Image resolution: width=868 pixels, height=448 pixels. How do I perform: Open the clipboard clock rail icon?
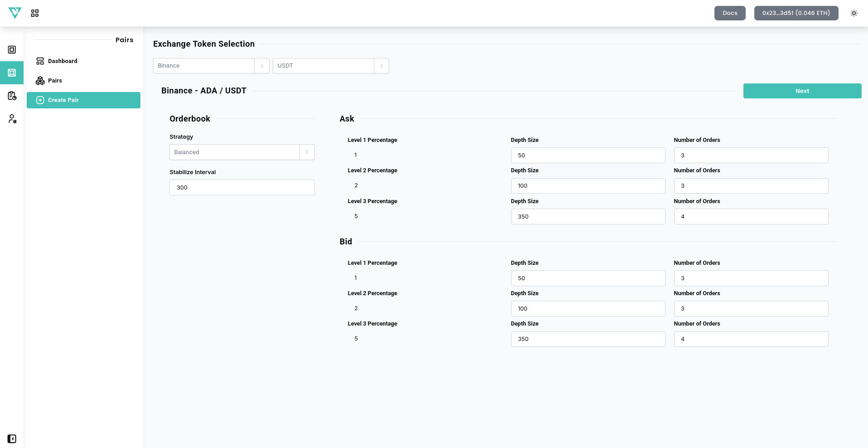tap(12, 96)
